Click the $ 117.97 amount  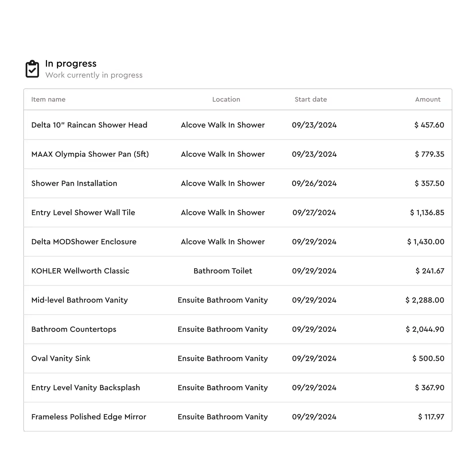pos(431,417)
